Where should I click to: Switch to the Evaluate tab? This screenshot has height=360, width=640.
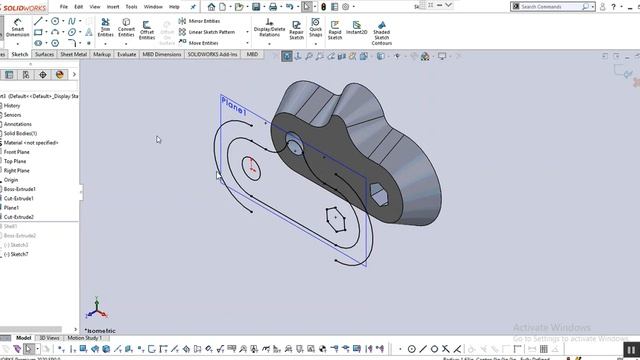[x=127, y=54]
